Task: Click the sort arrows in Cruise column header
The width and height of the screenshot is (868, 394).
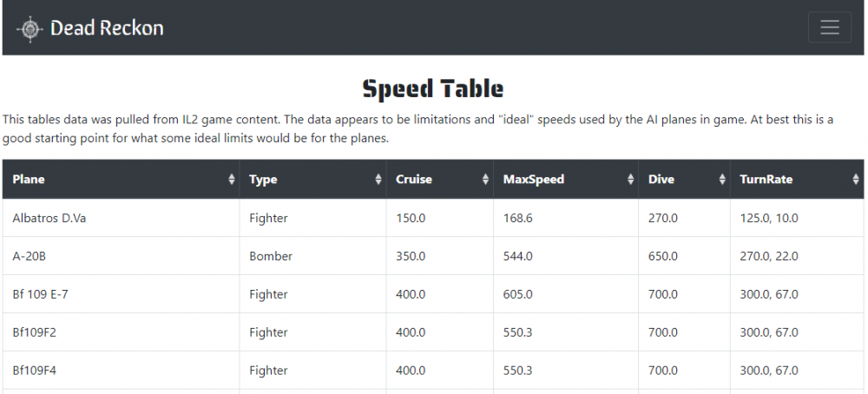Action: coord(484,180)
